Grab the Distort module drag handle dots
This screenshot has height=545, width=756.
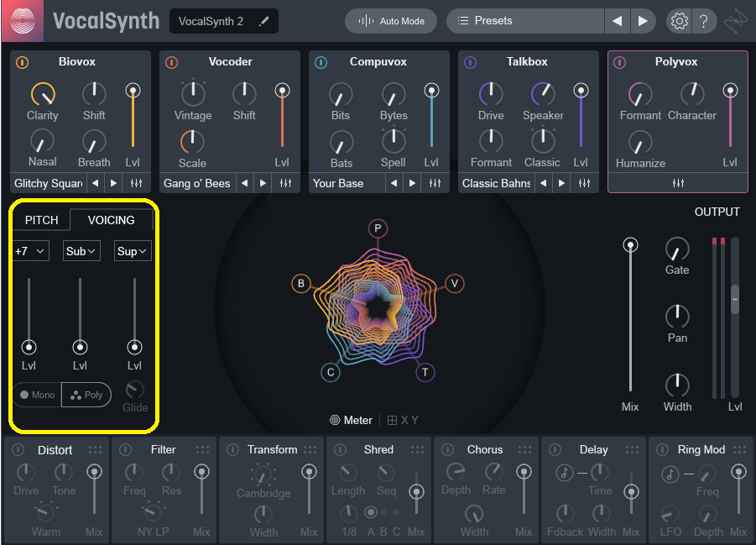[95, 450]
